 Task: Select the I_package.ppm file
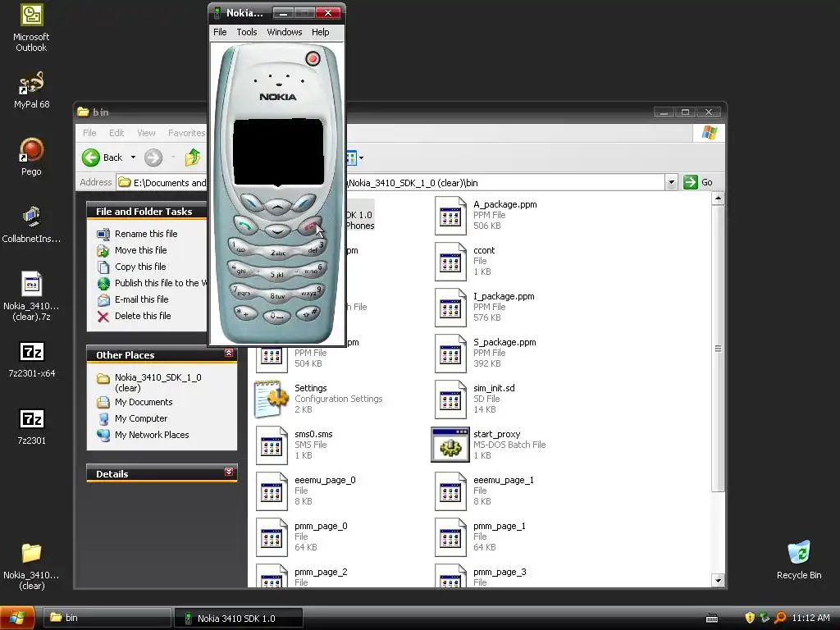[486, 307]
